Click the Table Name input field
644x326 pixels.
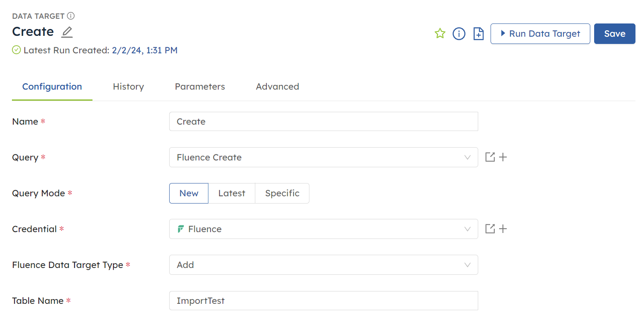[x=323, y=301]
